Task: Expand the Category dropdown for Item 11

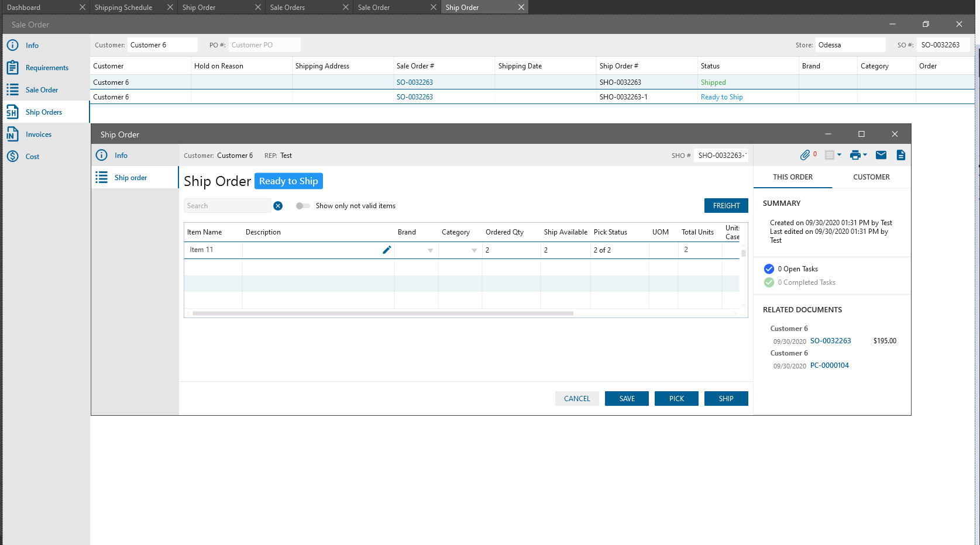Action: pyautogui.click(x=474, y=250)
